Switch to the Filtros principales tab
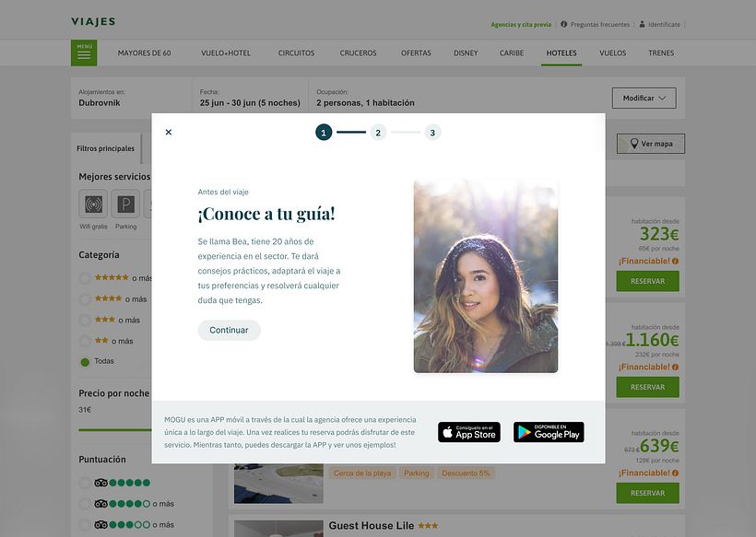756x537 pixels. pos(106,148)
